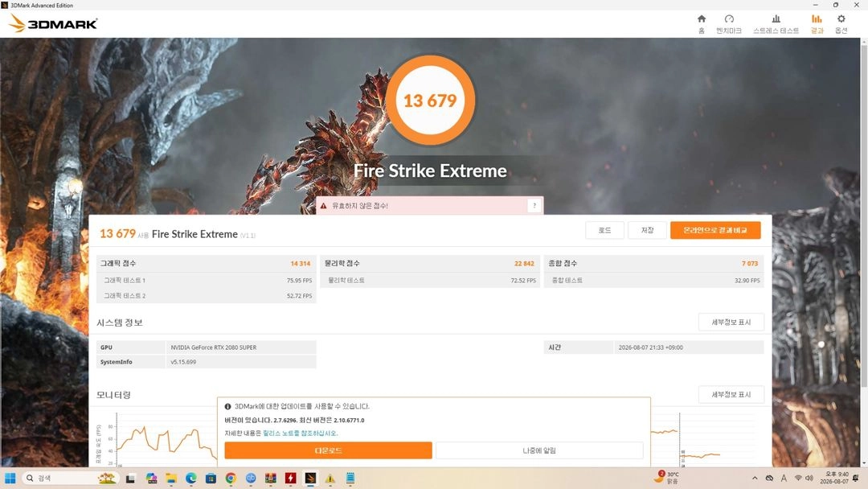Click the GPU name NVIDIA GeForce RTX 2080 SUPER

coord(214,347)
